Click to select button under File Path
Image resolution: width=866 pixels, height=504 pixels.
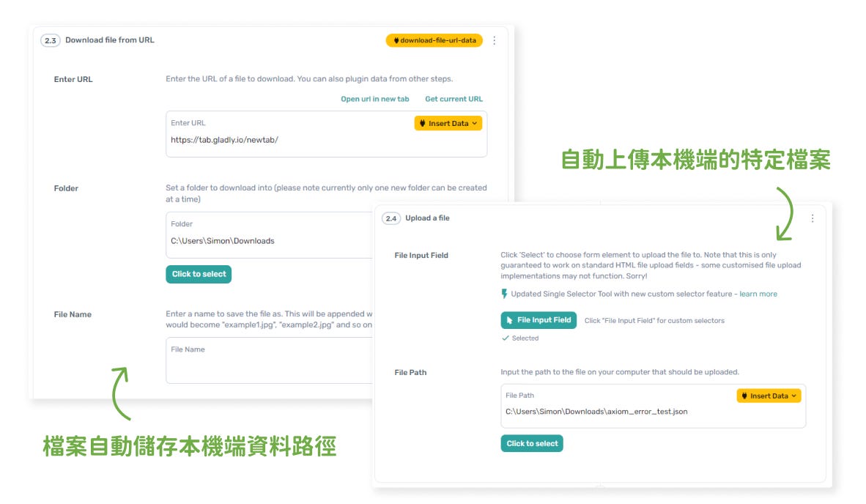[532, 443]
